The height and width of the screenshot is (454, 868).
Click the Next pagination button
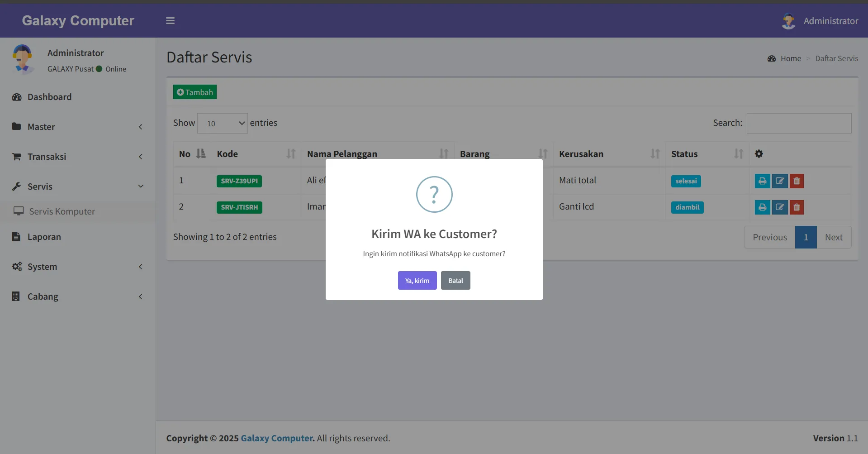click(x=834, y=237)
